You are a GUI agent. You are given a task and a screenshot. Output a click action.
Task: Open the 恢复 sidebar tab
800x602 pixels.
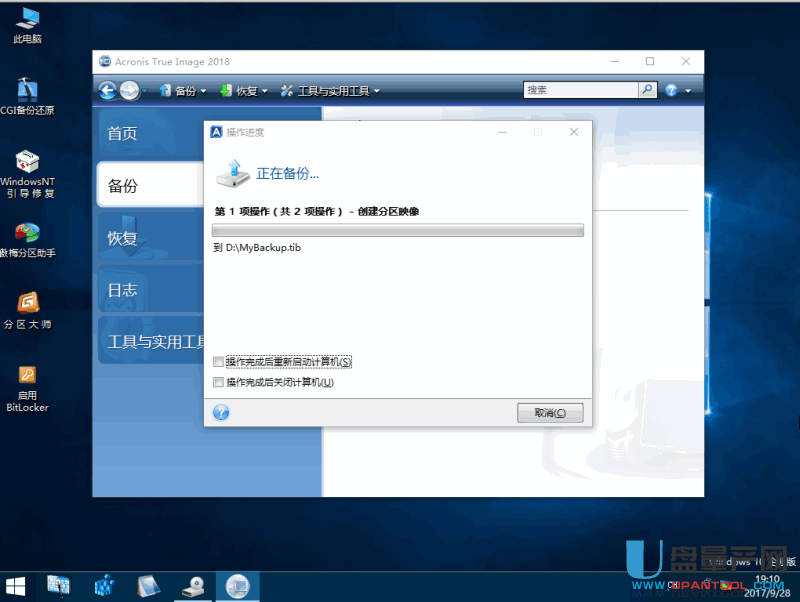tap(151, 237)
